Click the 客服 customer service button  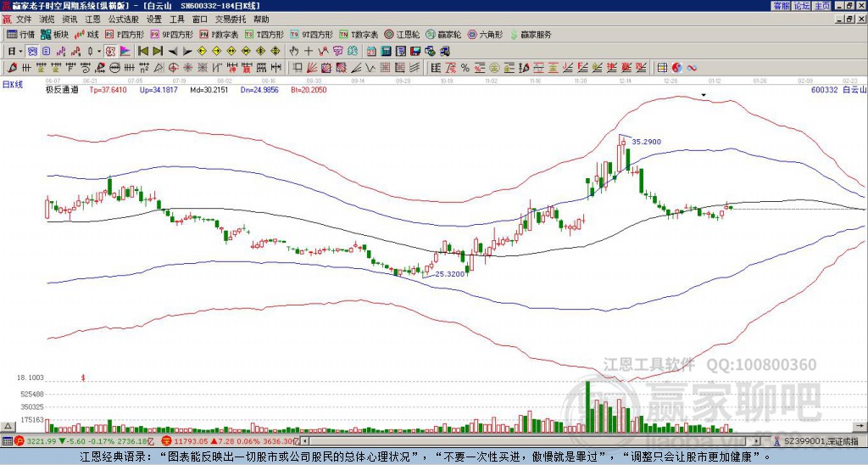[782, 6]
